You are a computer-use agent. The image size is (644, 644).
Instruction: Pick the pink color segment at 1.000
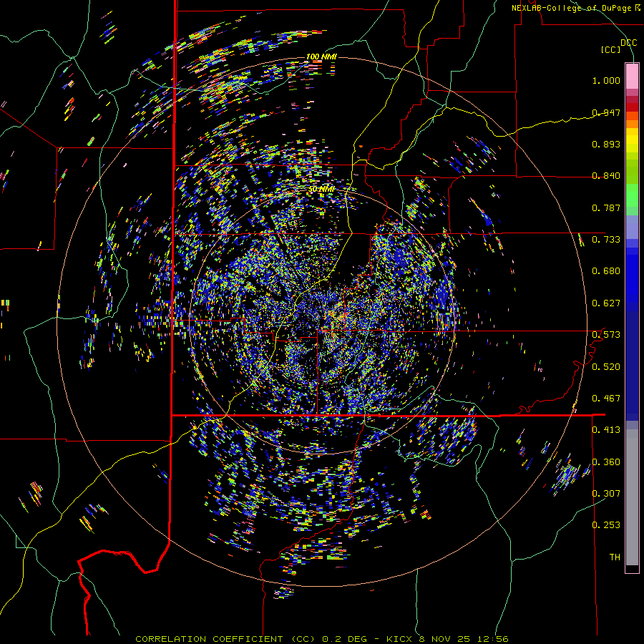pos(632,77)
